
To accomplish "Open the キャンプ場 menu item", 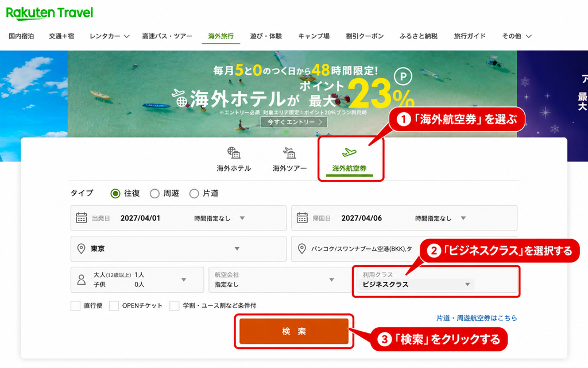I will 314,36.
